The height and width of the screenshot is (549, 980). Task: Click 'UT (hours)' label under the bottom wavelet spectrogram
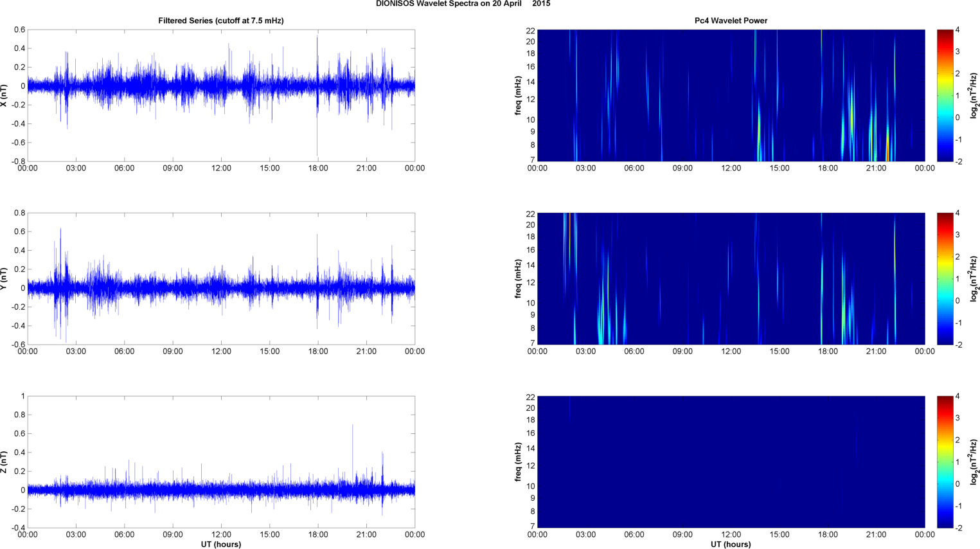[x=731, y=544]
